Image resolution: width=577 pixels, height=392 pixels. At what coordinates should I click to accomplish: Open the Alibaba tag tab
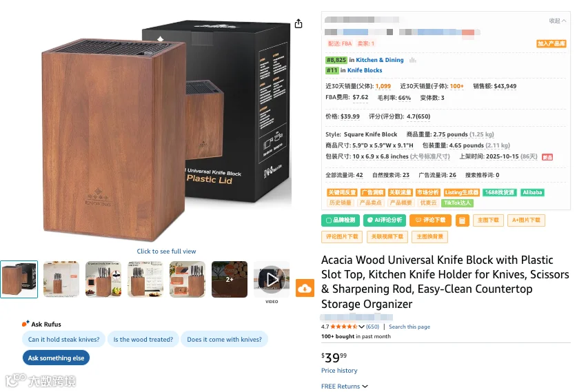[x=532, y=192]
